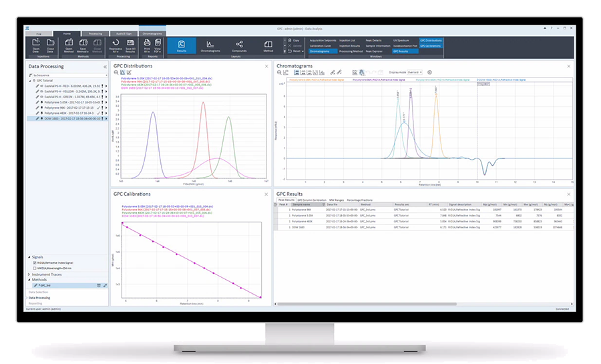Uncheck RID1A Refractive Index Signal checkbox
This screenshot has width=601, height=364.
coord(35,263)
